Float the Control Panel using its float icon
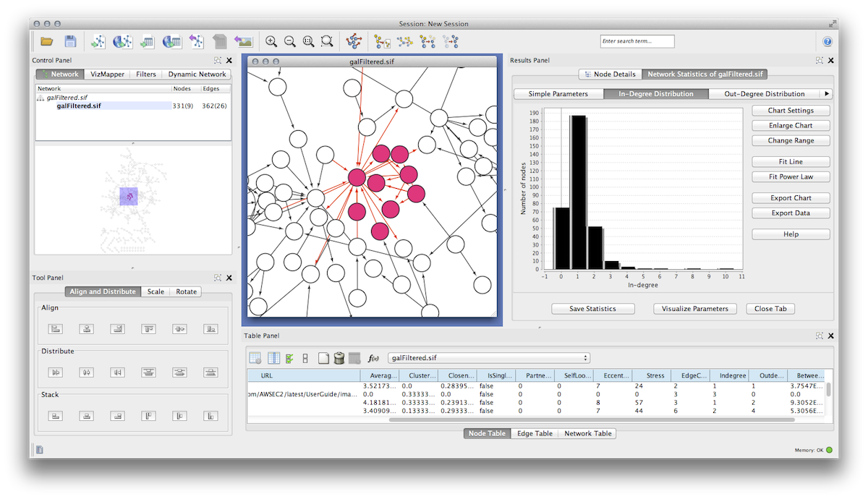 [218, 61]
